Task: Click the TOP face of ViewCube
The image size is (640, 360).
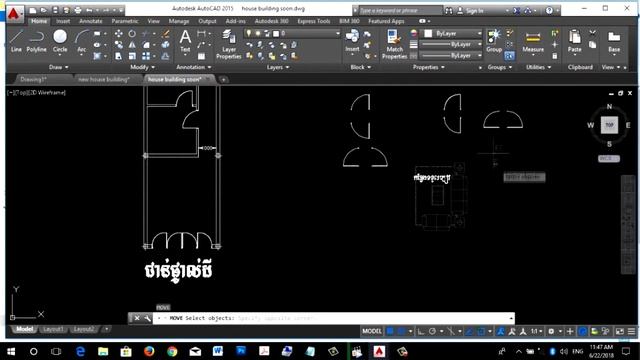Action: click(x=609, y=125)
